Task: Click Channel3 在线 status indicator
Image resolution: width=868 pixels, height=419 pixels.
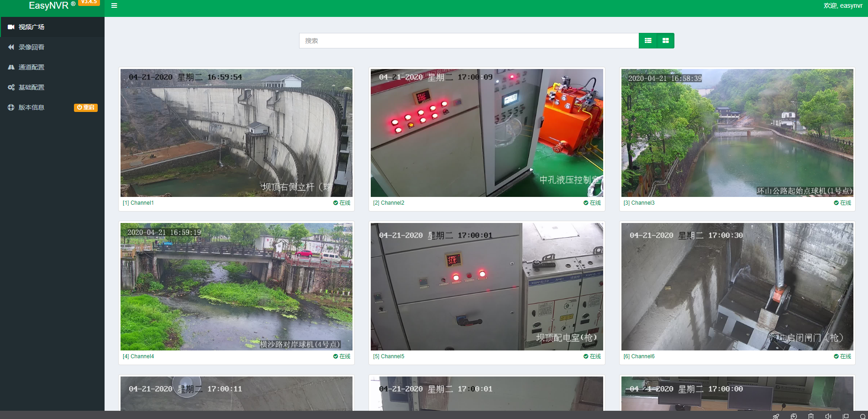Action: tap(842, 203)
